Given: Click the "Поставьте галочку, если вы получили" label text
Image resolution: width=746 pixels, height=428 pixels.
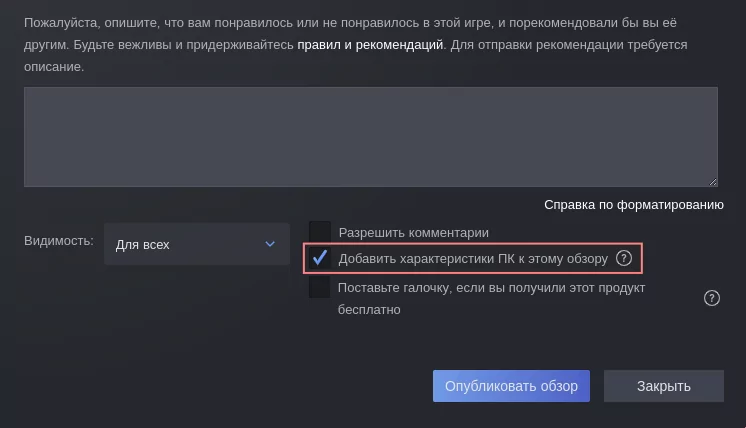Looking at the screenshot, I should (492, 288).
